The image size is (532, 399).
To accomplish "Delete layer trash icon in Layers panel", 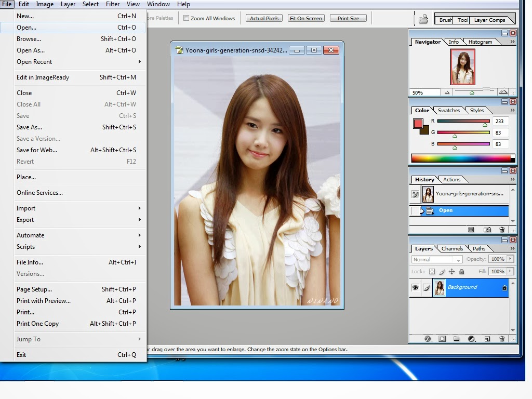I will pyautogui.click(x=502, y=339).
